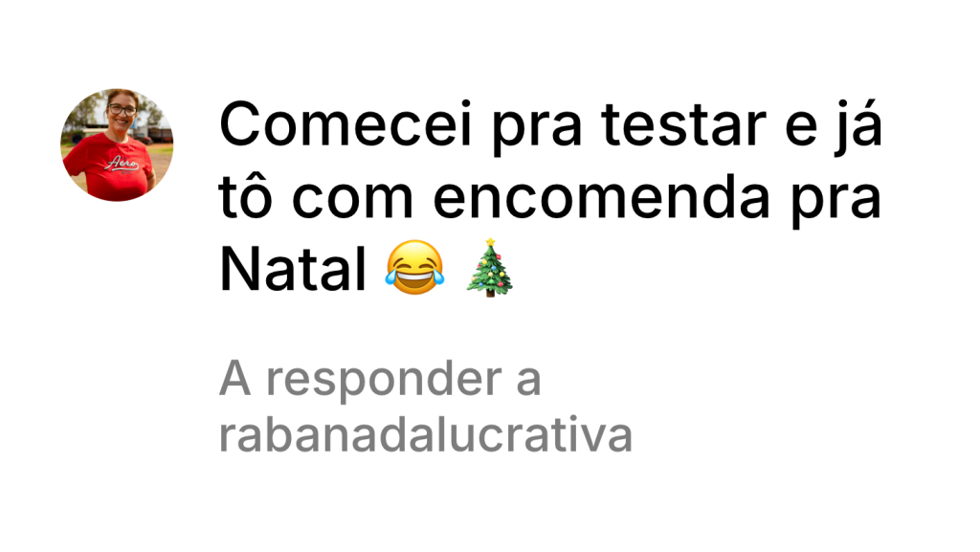Open the rabanadalucrativa username link

(x=426, y=435)
